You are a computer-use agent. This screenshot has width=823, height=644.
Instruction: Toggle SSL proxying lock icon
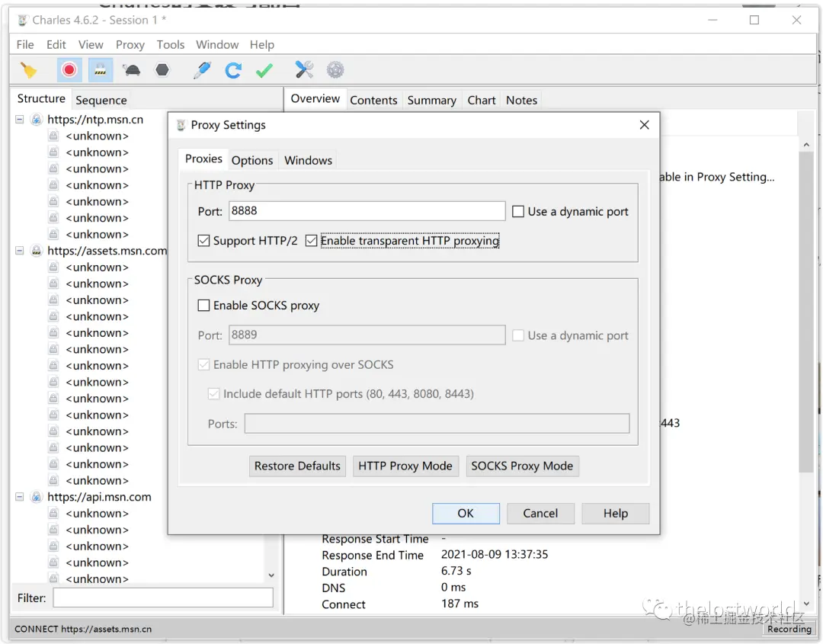click(101, 70)
